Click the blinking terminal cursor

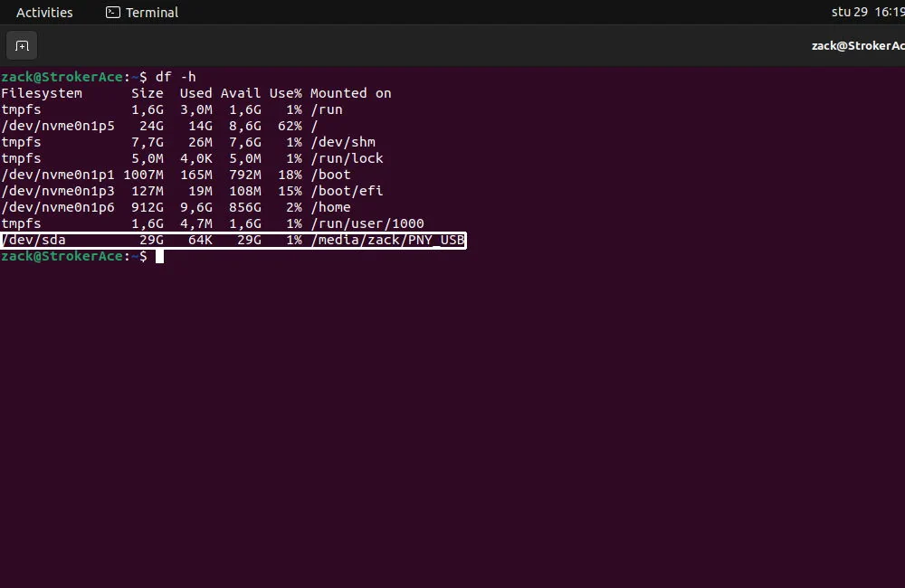159,256
